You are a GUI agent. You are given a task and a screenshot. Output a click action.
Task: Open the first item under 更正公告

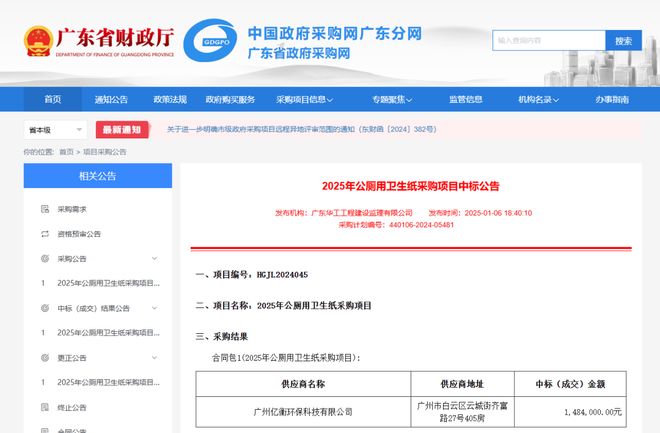point(108,383)
